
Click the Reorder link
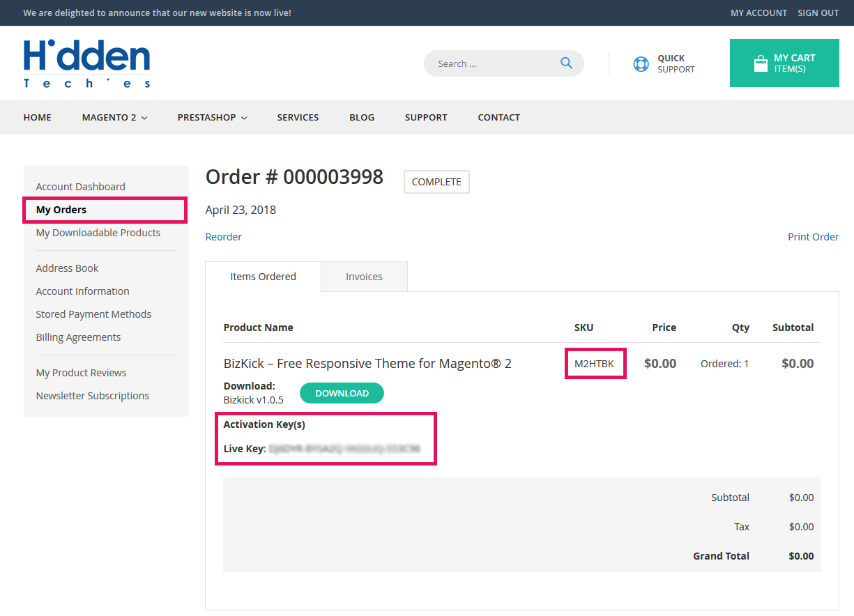coord(223,237)
